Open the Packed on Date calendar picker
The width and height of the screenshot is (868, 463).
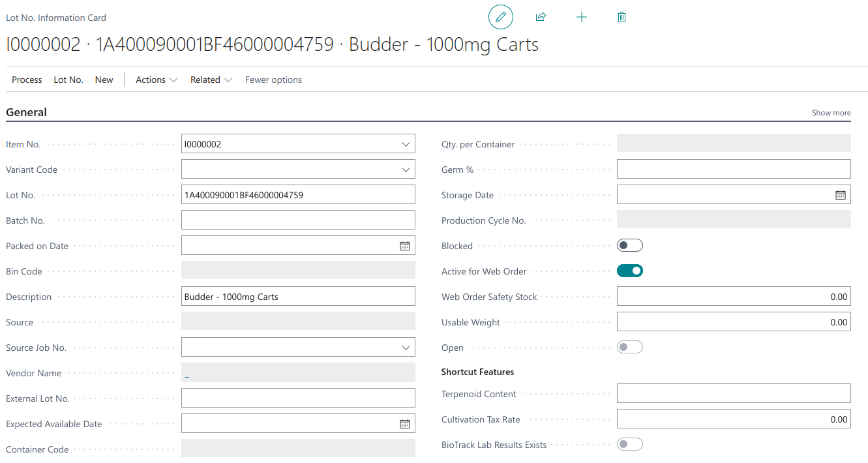pyautogui.click(x=405, y=246)
